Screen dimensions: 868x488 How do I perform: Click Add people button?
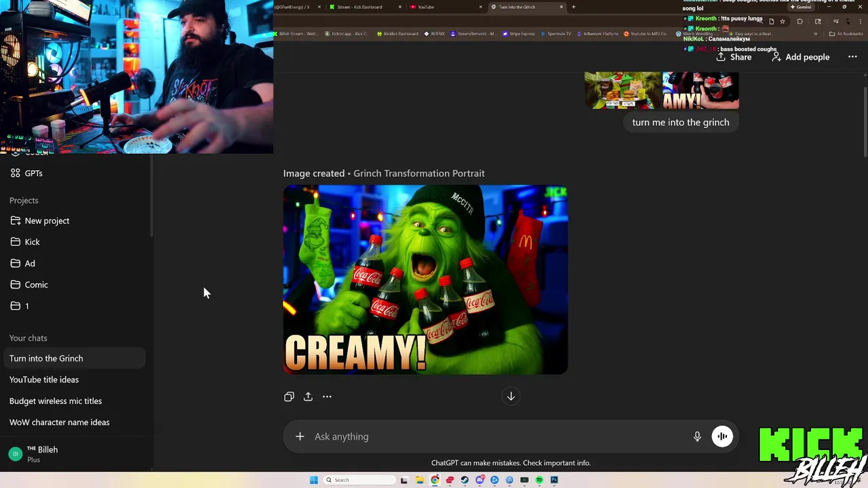[x=800, y=57]
